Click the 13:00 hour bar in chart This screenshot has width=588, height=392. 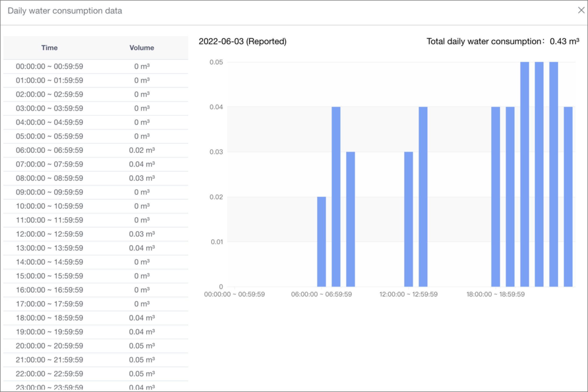(423, 197)
